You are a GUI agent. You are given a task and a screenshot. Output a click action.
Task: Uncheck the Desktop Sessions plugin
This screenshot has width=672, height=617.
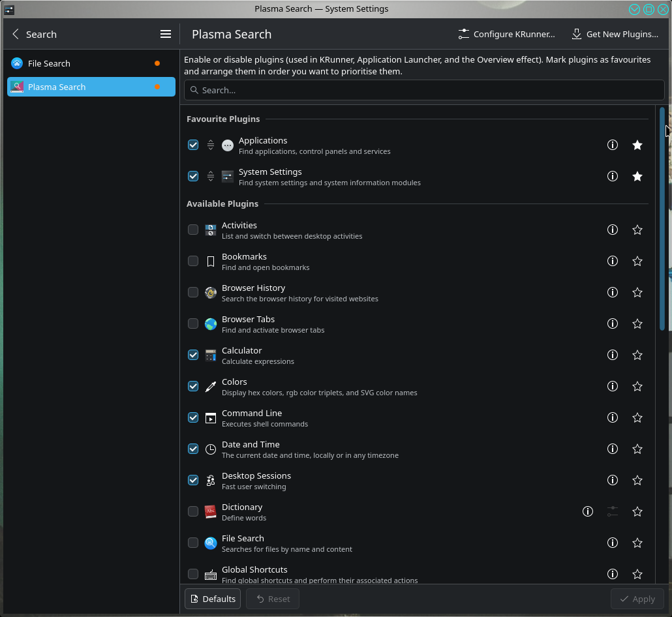tap(193, 480)
